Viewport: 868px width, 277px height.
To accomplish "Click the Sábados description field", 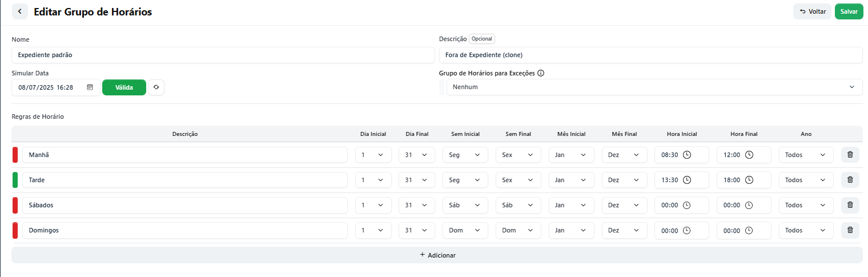I will point(185,205).
